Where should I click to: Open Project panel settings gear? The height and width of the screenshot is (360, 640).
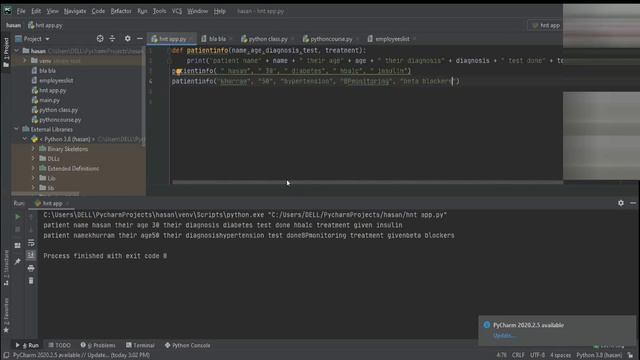pyautogui.click(x=128, y=39)
